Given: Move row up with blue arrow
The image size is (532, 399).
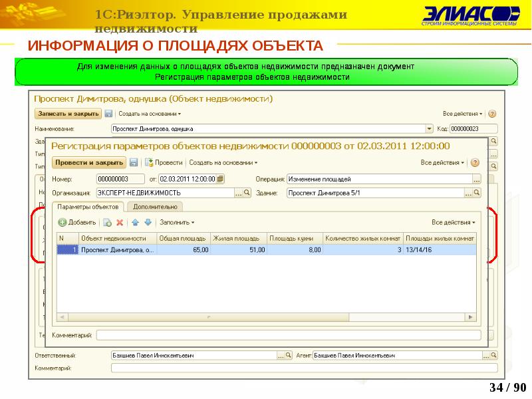Looking at the screenshot, I should [x=135, y=223].
